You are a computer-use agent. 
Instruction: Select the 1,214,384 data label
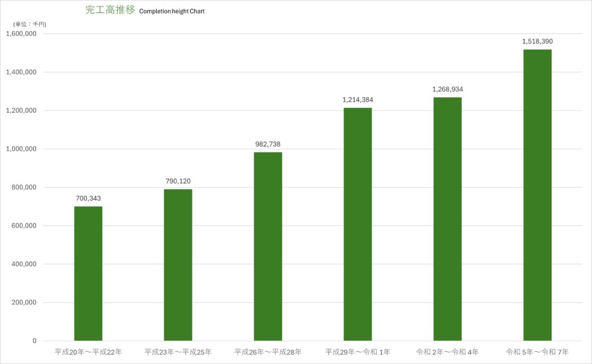click(x=357, y=99)
